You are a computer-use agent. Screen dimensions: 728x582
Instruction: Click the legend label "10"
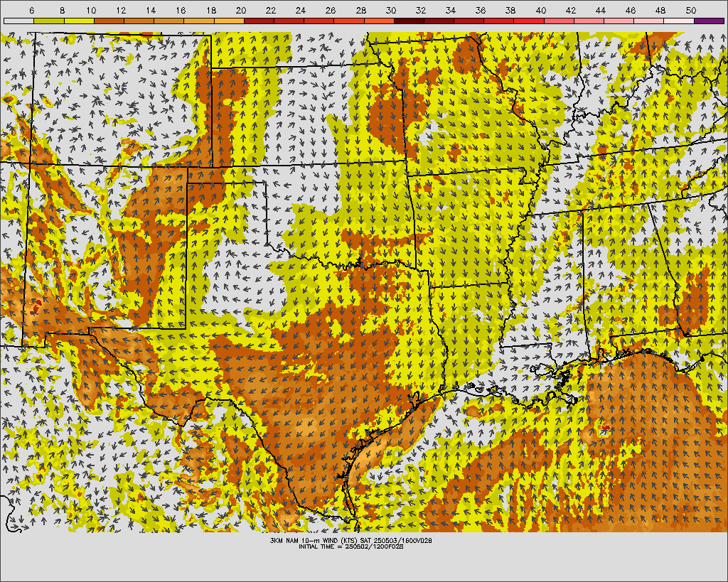pyautogui.click(x=91, y=10)
